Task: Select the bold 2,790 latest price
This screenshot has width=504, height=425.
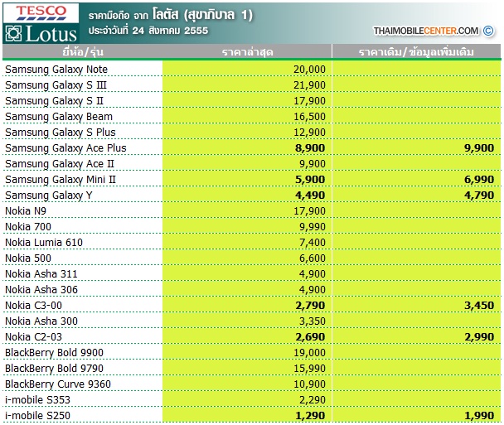Action: click(x=310, y=306)
